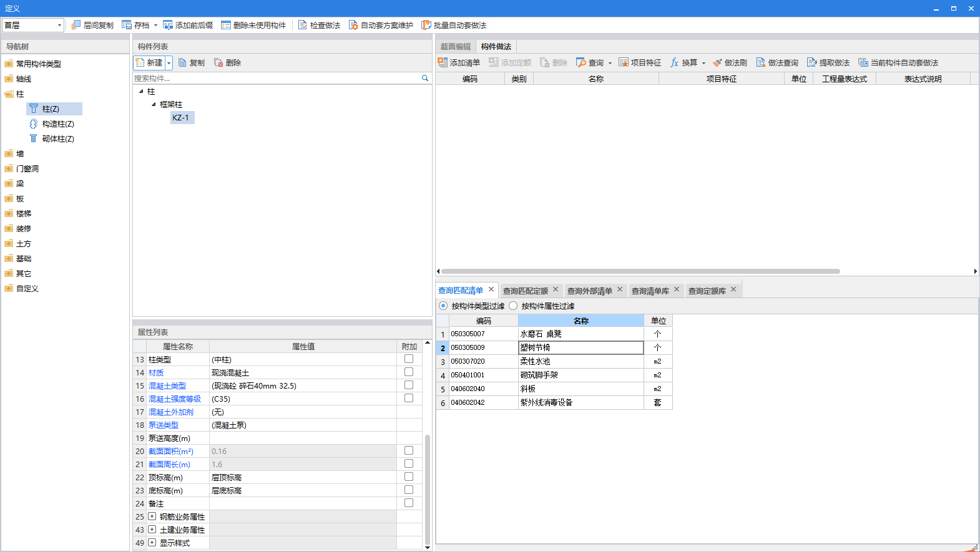
Task: Select the 按构件属性过滤 radio button
Action: (513, 306)
